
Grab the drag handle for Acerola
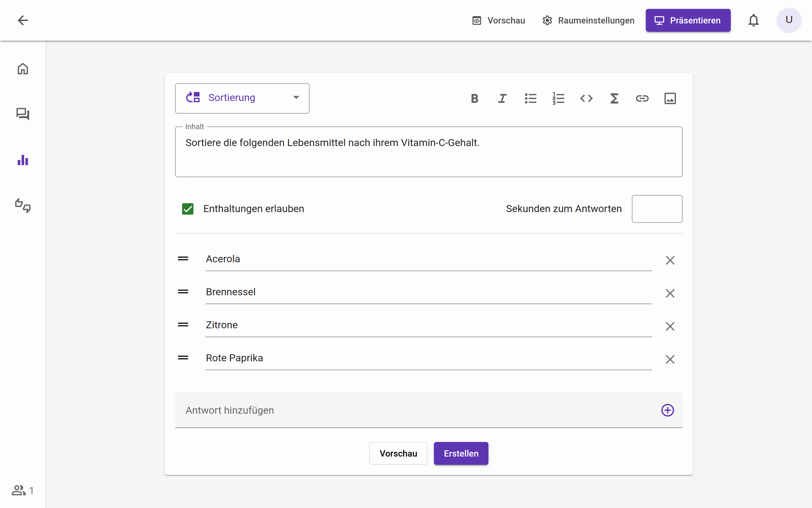click(x=183, y=259)
